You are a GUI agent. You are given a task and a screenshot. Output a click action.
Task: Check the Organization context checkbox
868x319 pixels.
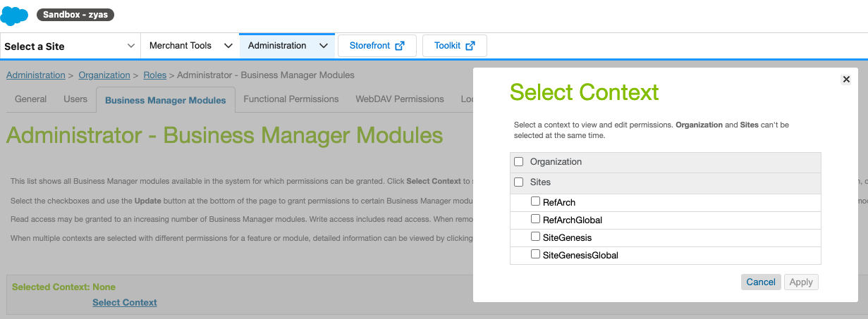519,162
